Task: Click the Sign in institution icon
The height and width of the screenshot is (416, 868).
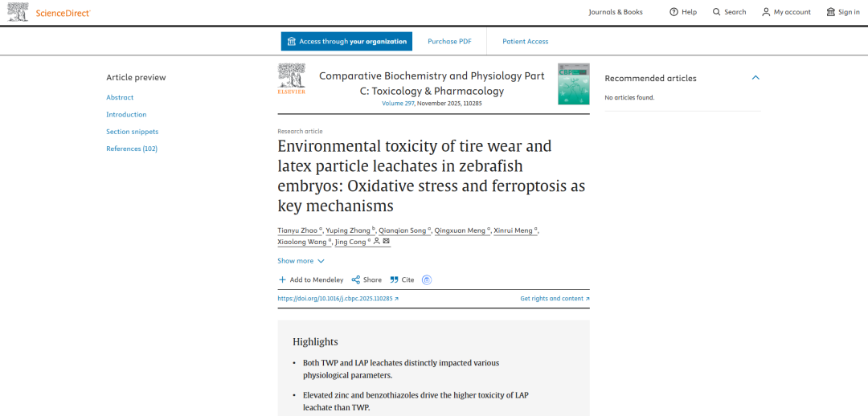Action: coord(831,12)
